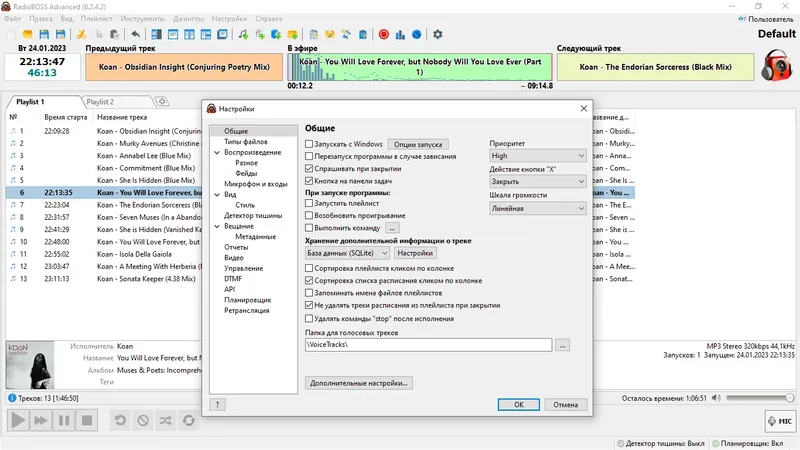This screenshot has height=450, width=800.
Task: Click the 'Опции запуска' button
Action: [418, 144]
